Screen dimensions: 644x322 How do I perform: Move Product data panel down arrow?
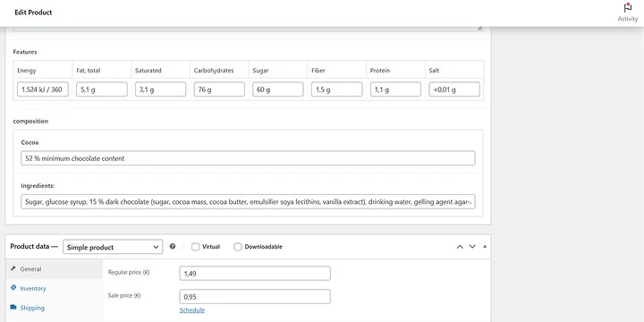(x=472, y=247)
